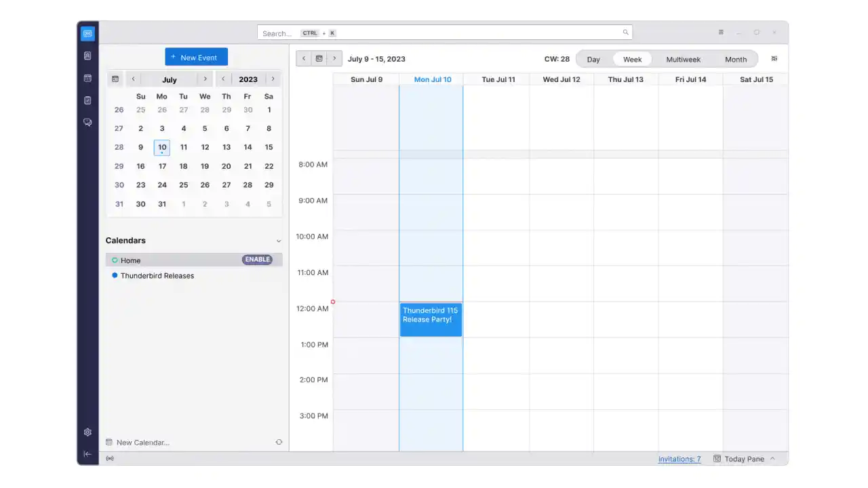Viewport: 868px width, 488px height.
Task: Click the Wed Jul 12 column header
Action: [x=561, y=79]
